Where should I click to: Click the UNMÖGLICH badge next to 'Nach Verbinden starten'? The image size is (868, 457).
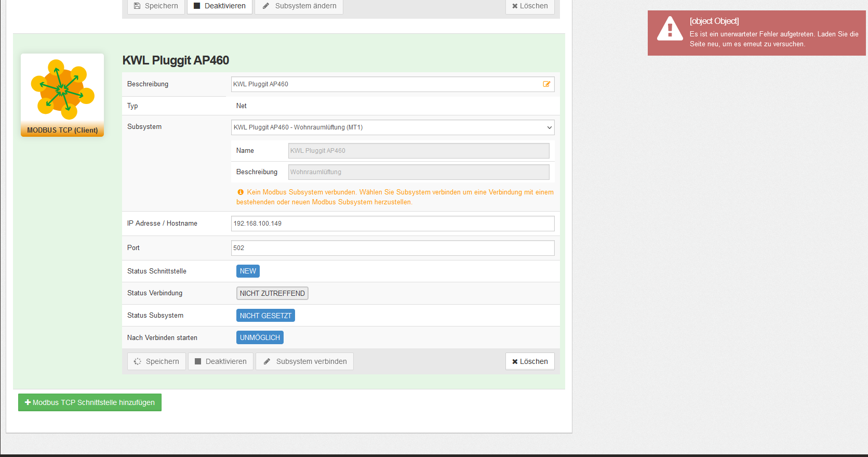pyautogui.click(x=260, y=337)
